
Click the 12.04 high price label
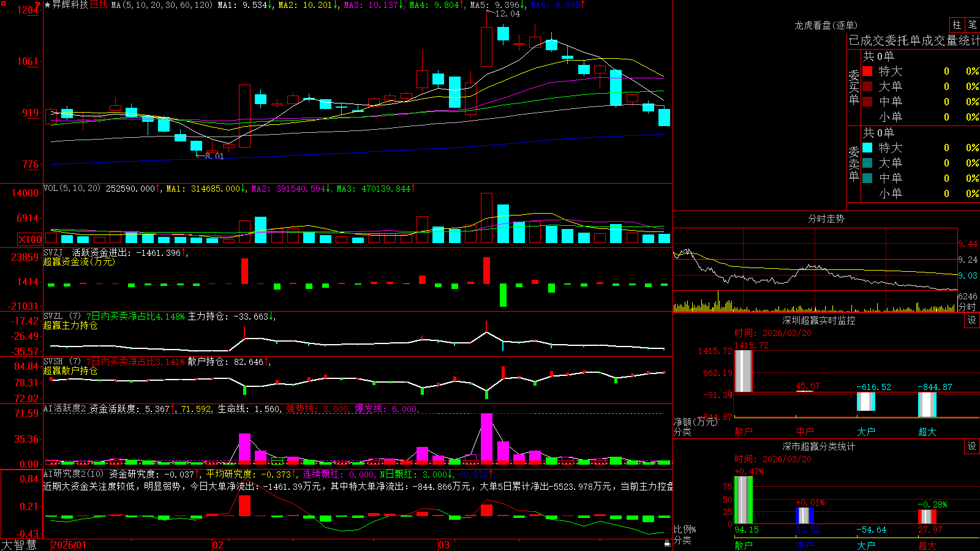[x=507, y=13]
